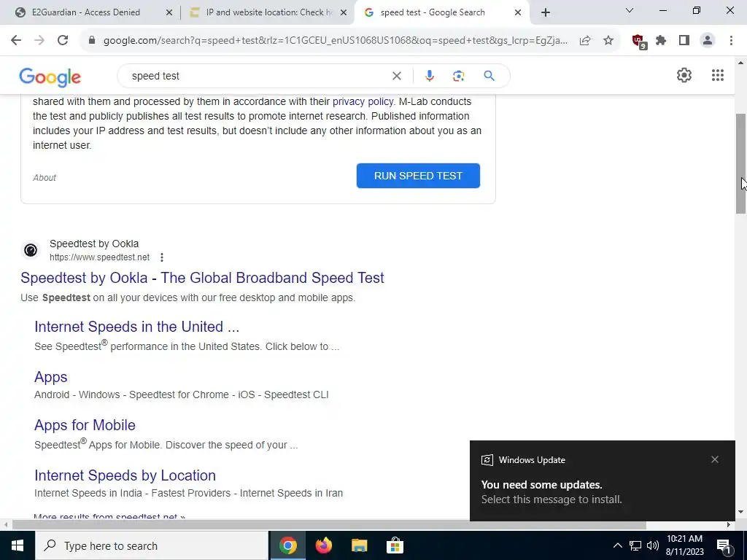The height and width of the screenshot is (560, 747).
Task: Click RUN SPEED TEST button
Action: [x=418, y=176]
